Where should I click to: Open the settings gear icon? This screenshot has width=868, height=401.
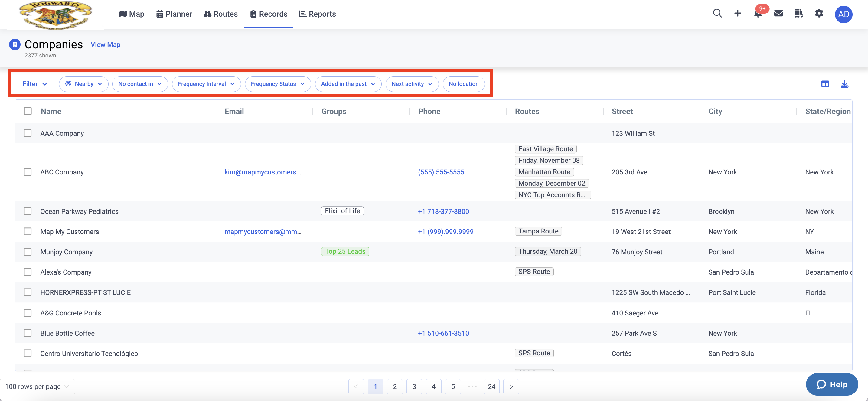coord(819,14)
